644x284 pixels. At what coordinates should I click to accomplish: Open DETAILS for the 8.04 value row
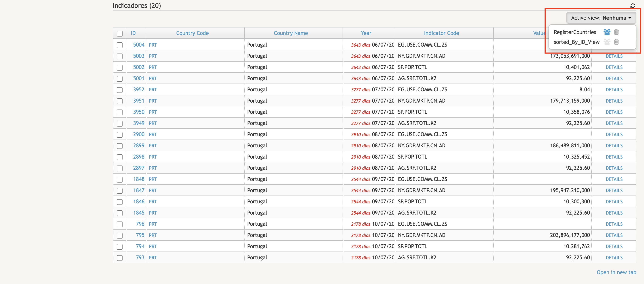[x=614, y=90]
